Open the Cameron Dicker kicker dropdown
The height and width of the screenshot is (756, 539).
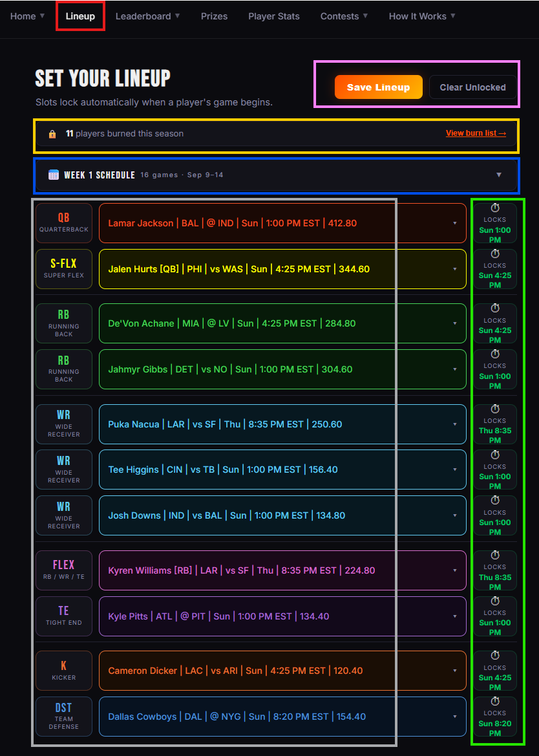(x=282, y=671)
